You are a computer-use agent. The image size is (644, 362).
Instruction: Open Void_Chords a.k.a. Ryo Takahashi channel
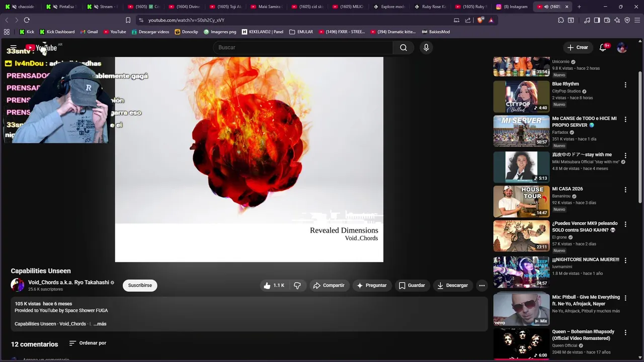click(68, 283)
